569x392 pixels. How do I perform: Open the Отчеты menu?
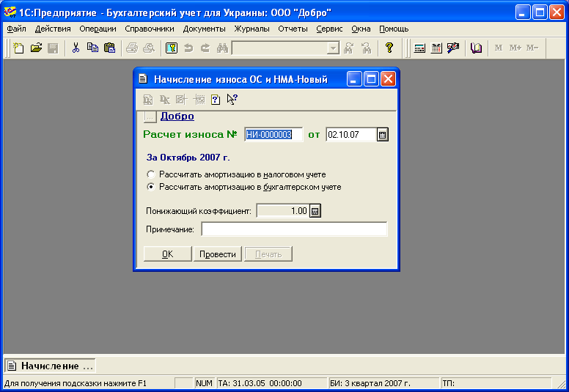point(293,29)
